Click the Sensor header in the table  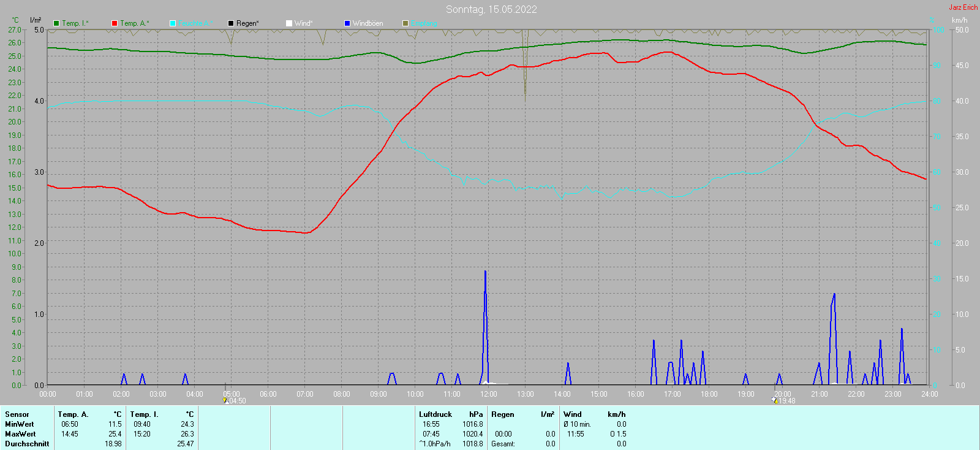(17, 414)
